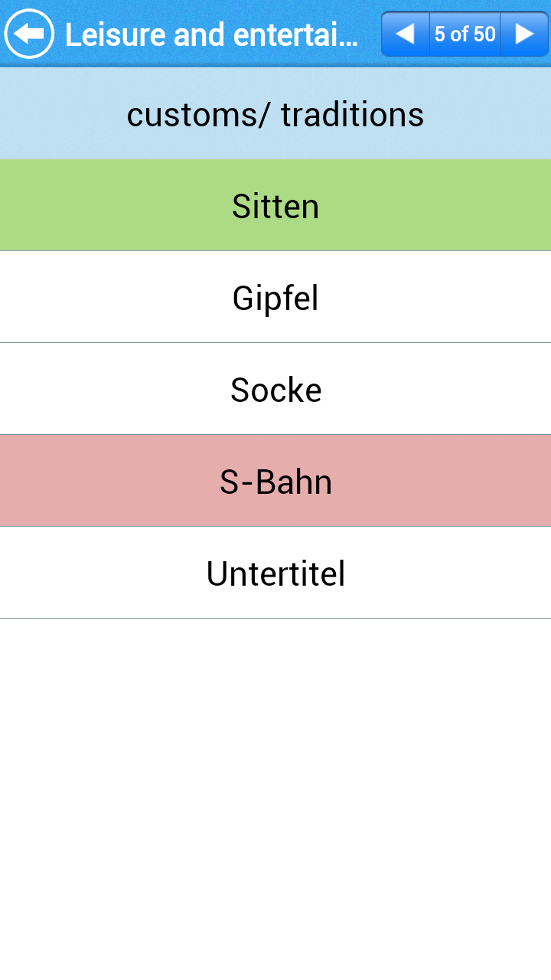Tap the green highlighted correct answer
The image size is (551, 980).
click(275, 204)
